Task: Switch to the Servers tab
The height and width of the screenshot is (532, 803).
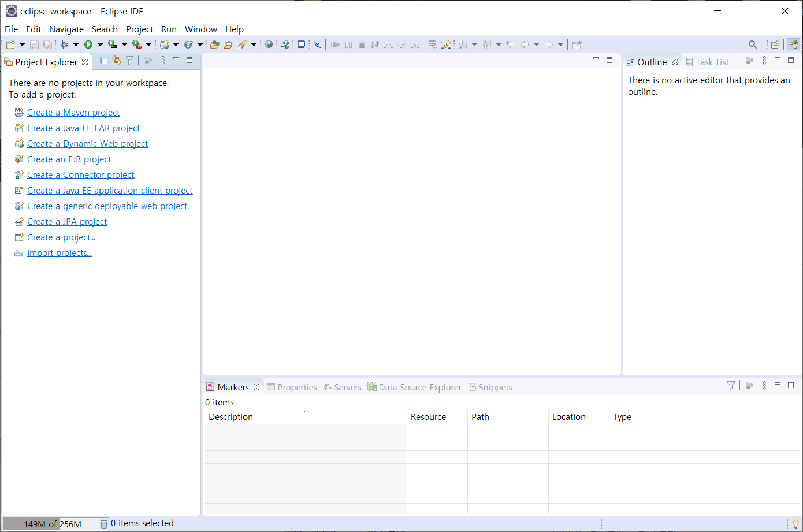Action: tap(343, 388)
